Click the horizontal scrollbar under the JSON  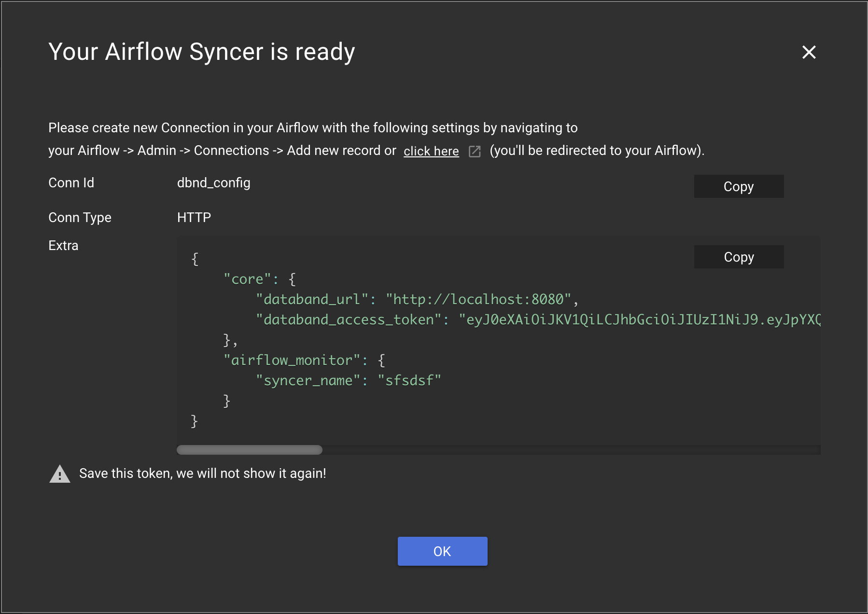coord(249,450)
